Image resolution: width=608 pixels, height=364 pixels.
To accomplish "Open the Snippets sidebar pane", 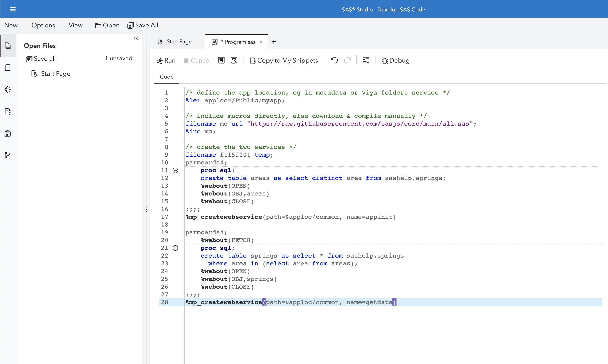I will [8, 112].
